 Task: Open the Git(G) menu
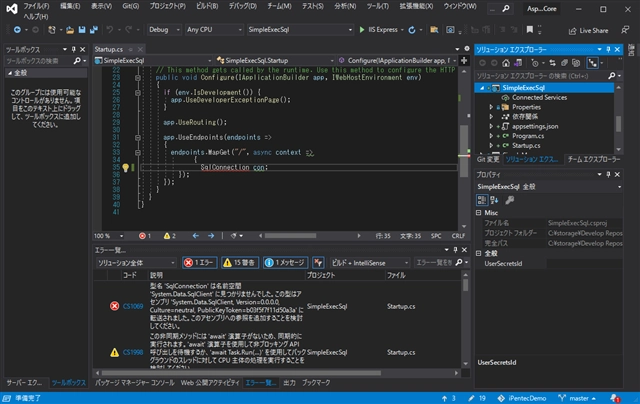point(131,6)
